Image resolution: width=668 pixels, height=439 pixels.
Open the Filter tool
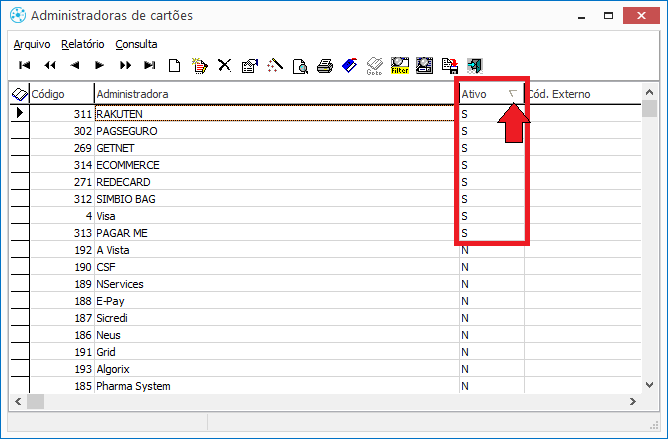tap(400, 66)
